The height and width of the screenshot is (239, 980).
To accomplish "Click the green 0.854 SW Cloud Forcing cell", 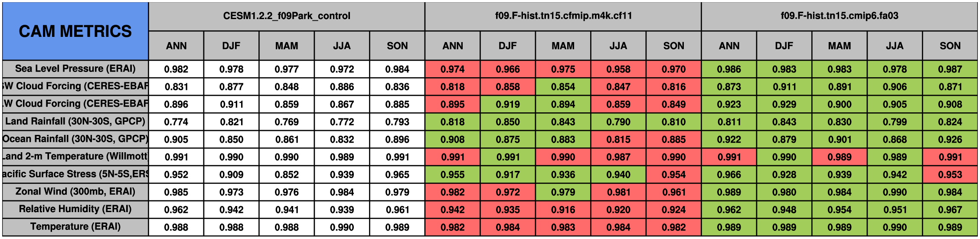I will (563, 86).
